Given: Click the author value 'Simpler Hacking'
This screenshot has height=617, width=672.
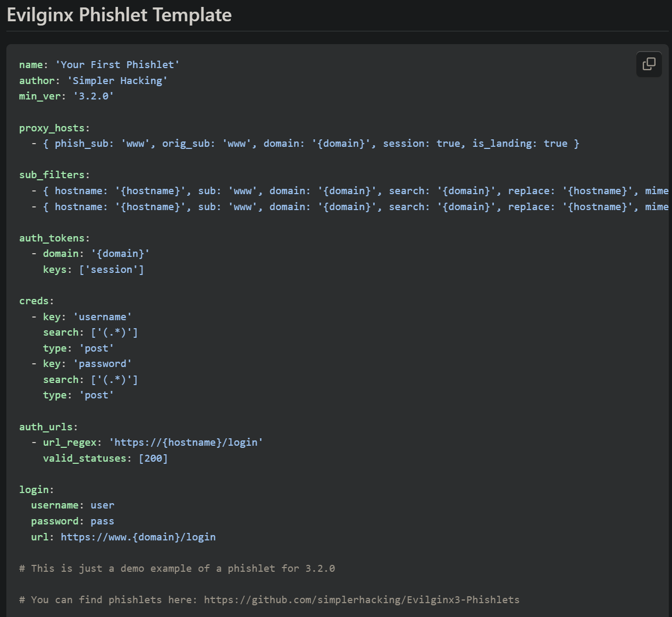Looking at the screenshot, I should 117,81.
